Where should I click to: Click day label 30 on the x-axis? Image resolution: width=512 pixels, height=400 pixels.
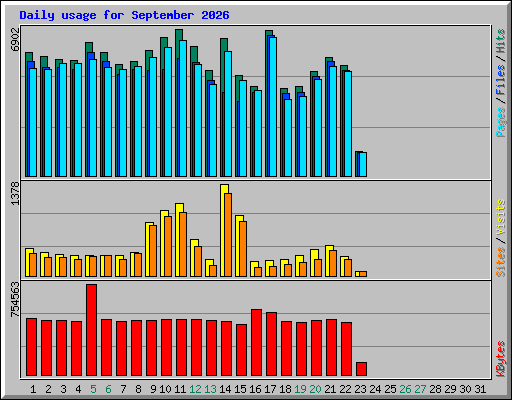pyautogui.click(x=465, y=389)
